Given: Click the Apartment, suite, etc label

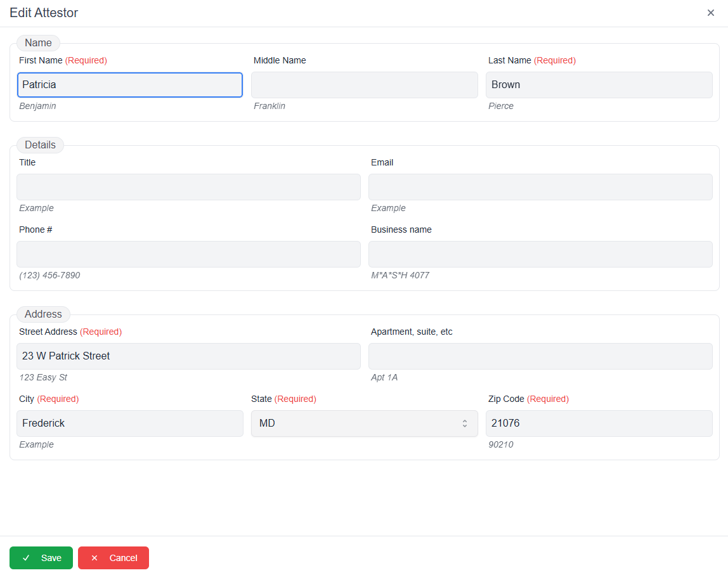Looking at the screenshot, I should [412, 332].
